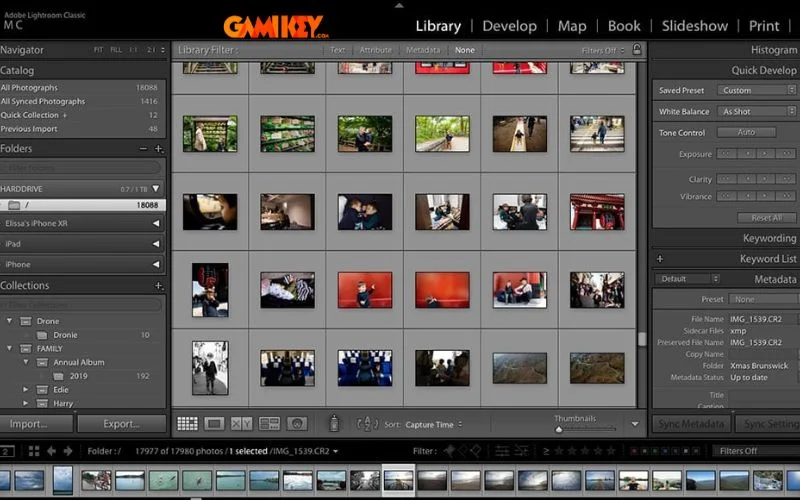The height and width of the screenshot is (500, 800).
Task: Filter by red color label in filmstrip
Action: click(x=634, y=451)
